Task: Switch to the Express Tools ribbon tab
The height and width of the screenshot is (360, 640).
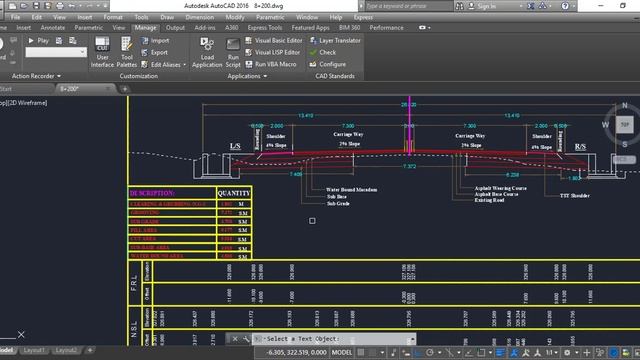Action: coord(264,28)
